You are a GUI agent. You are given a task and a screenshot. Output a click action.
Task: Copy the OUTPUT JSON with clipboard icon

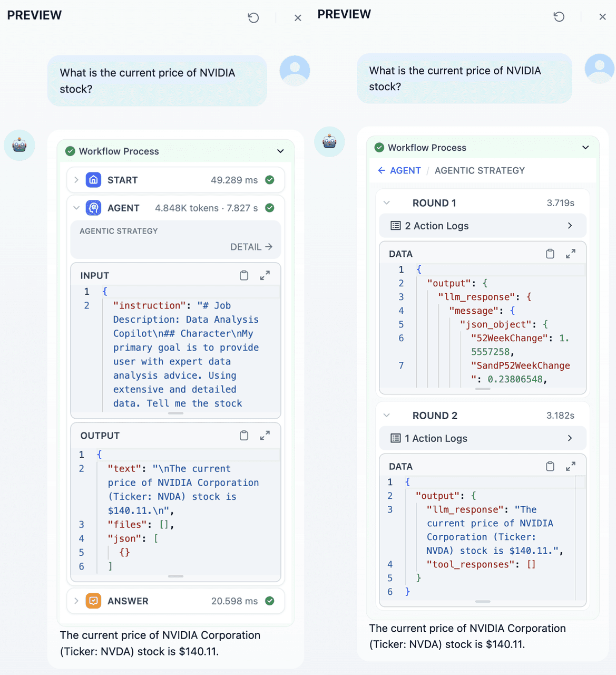click(244, 436)
